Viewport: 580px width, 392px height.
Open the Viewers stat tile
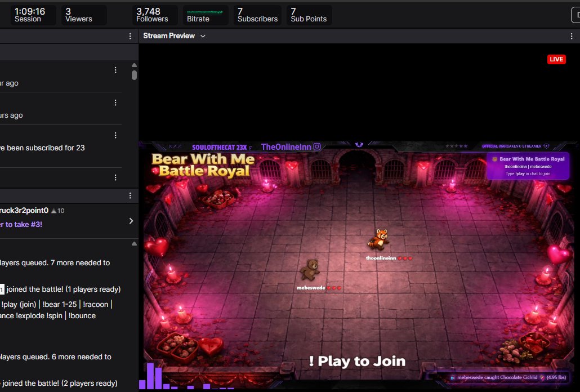tap(83, 15)
